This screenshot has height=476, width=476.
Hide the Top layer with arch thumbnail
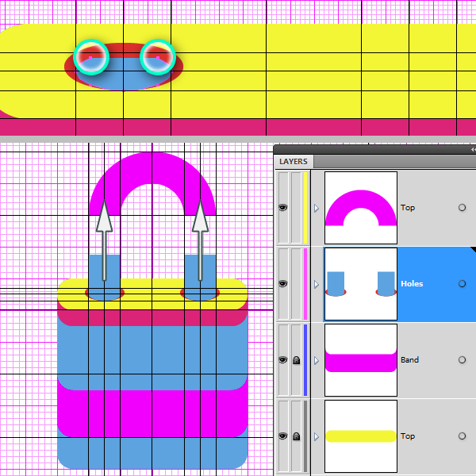click(283, 208)
